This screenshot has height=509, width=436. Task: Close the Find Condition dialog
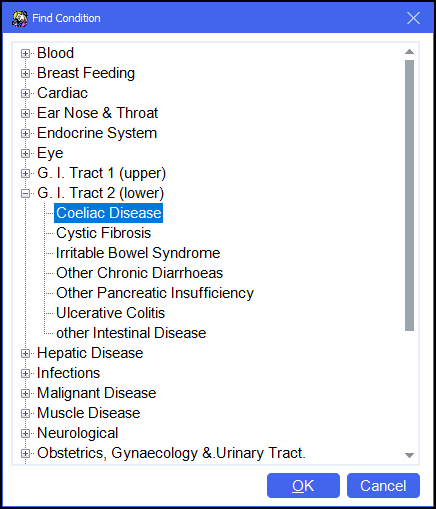coord(413,18)
